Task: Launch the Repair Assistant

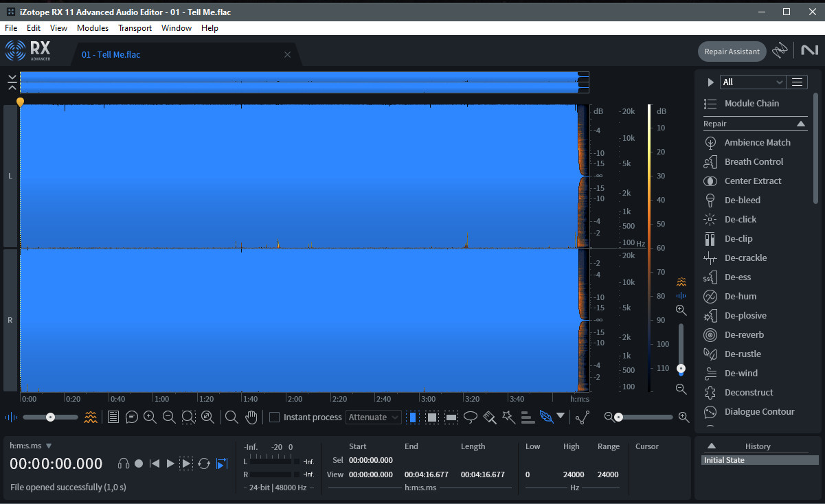Action: click(732, 51)
